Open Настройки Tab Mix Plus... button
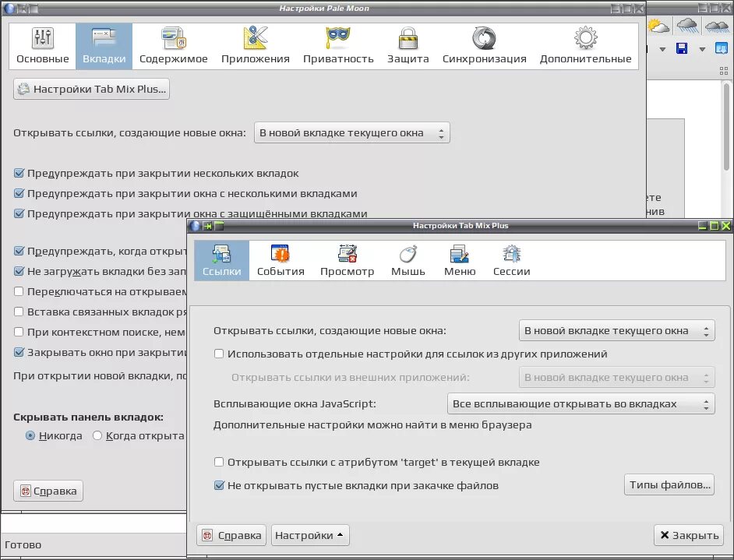 pyautogui.click(x=91, y=89)
